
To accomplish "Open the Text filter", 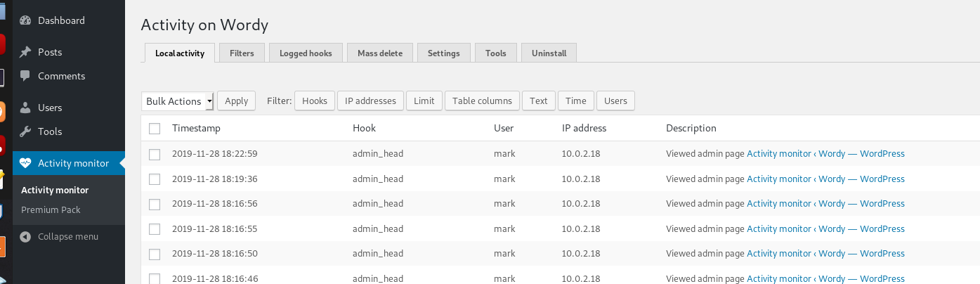I will 539,101.
